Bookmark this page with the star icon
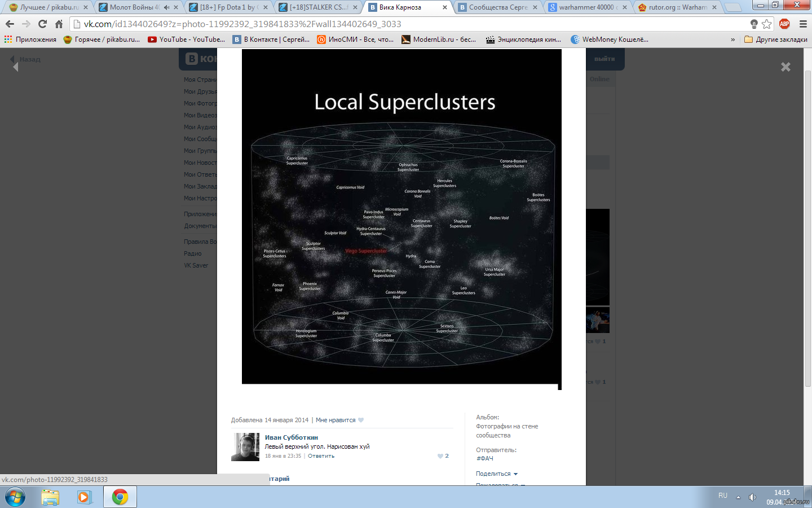This screenshot has height=508, width=812. (766, 24)
